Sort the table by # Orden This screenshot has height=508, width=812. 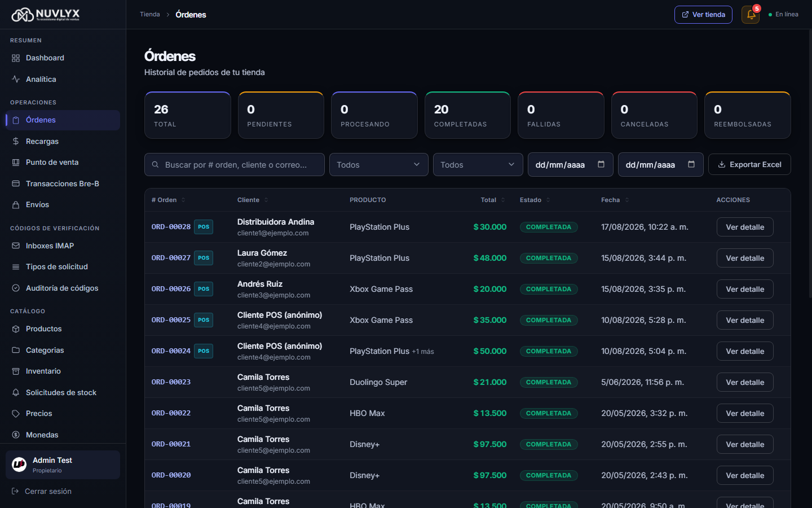[x=168, y=200]
